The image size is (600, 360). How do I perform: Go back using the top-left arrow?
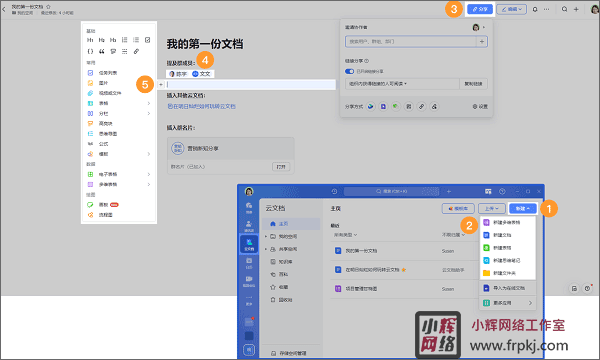(4, 9)
